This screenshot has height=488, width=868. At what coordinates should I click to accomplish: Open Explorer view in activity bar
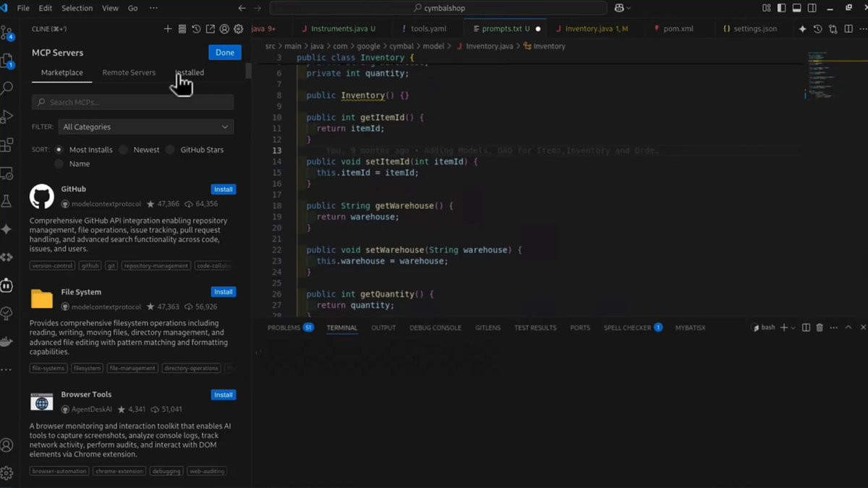coord(7,61)
